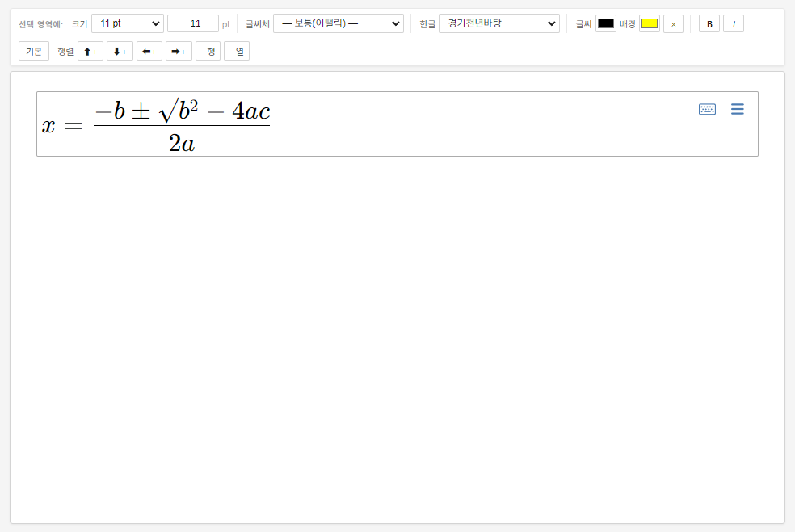Open the 보통(이탤릭) font style dropdown

click(339, 23)
